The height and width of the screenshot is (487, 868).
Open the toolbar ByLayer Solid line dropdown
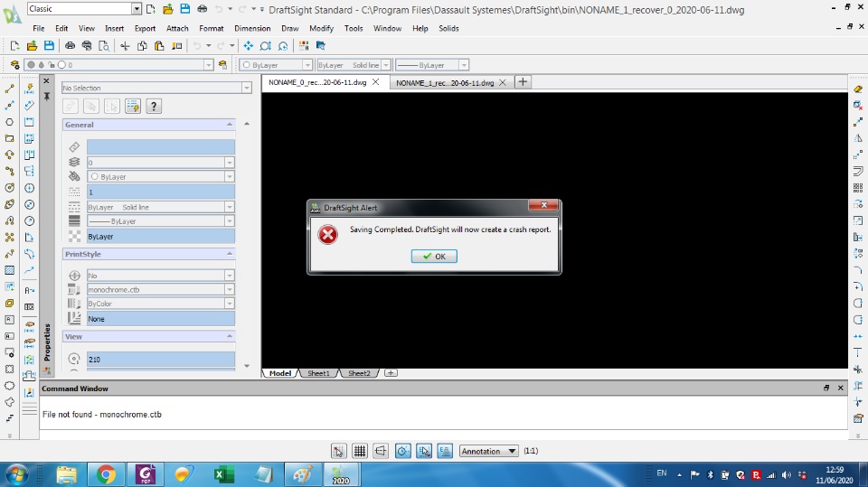[x=386, y=65]
